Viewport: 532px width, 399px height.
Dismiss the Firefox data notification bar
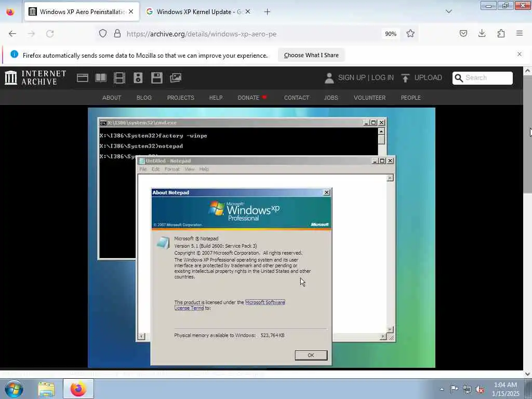coord(520,54)
